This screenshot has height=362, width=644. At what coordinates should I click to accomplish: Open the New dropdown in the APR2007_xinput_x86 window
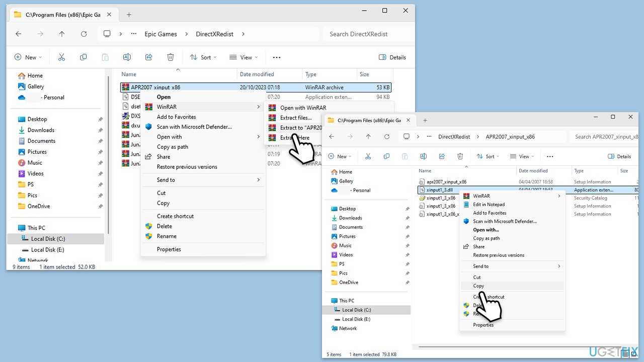(339, 156)
